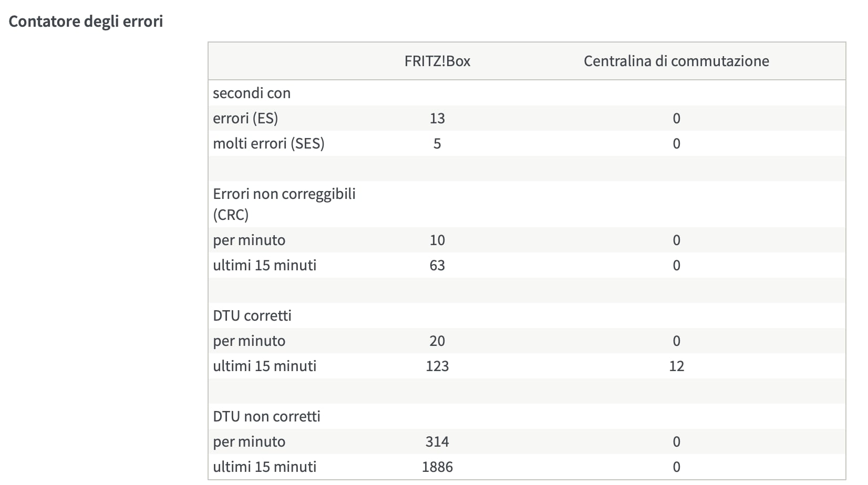
Task: Select DTU corretti value 123
Action: (437, 366)
